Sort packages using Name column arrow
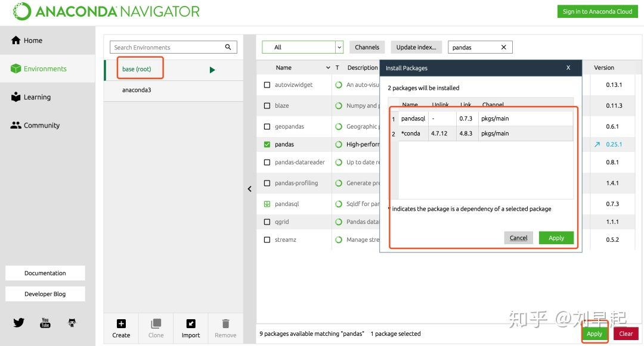Viewport: 644px width, 346px height. 328,68
